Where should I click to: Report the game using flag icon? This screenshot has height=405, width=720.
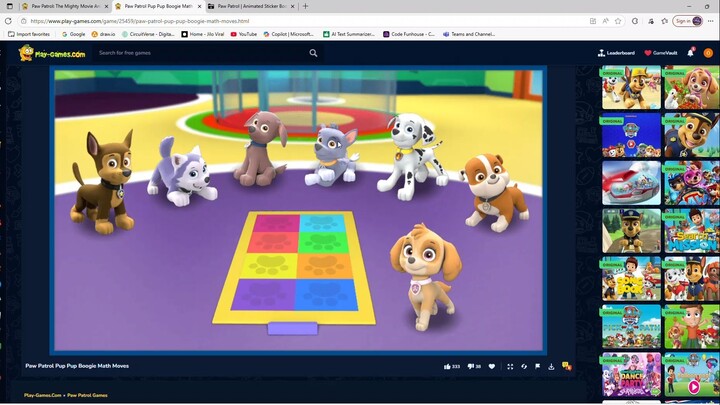tap(537, 367)
